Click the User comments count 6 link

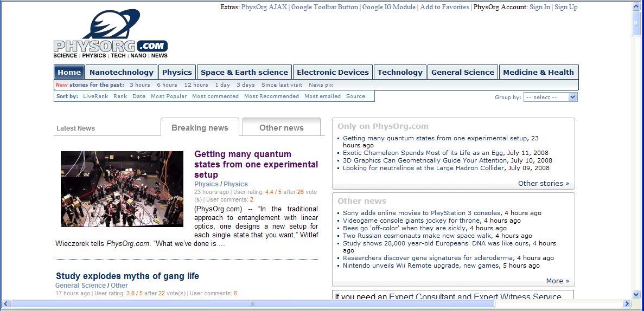[235, 293]
